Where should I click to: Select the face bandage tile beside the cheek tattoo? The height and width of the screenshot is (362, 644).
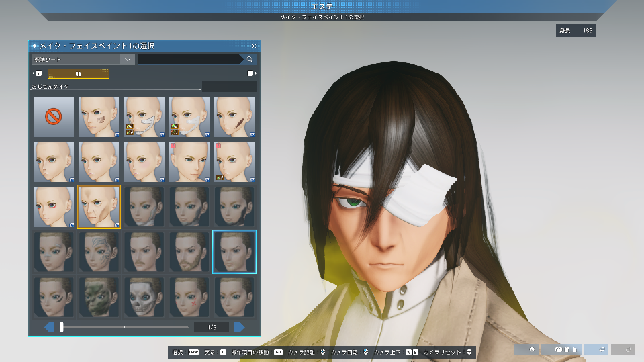(144, 117)
